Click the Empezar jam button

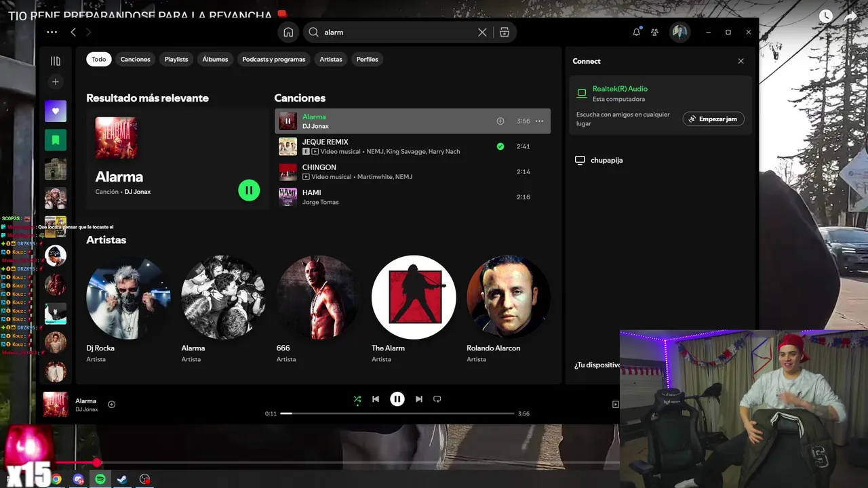713,119
